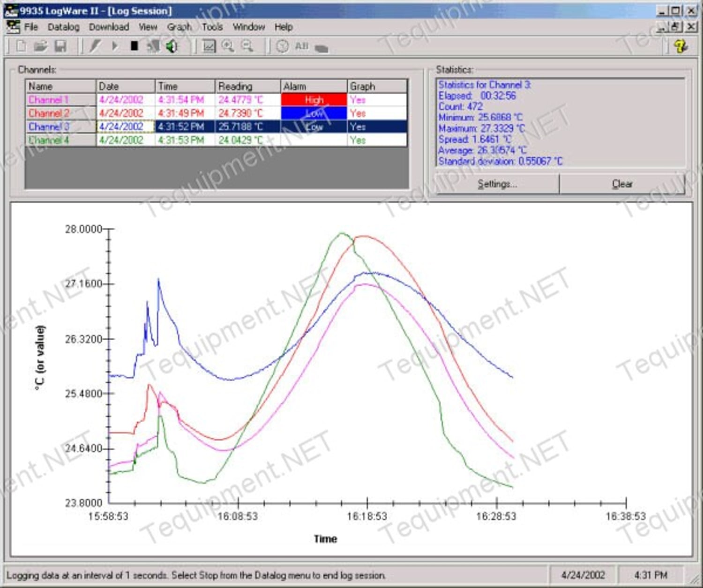Click the zoom out magnifier icon
Screen dimensions: 703x588
tap(247, 46)
